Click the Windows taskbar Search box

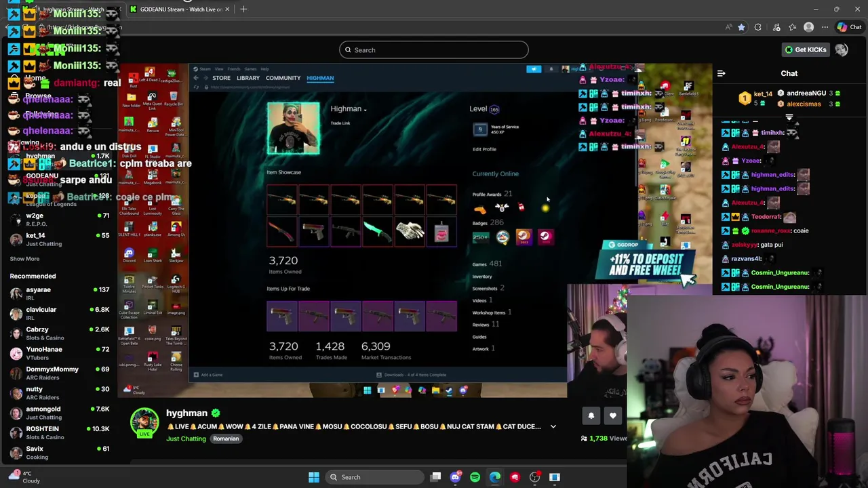[x=374, y=477]
